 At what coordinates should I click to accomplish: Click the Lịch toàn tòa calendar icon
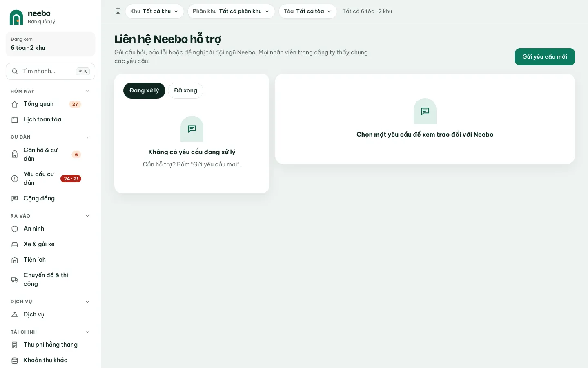15,120
